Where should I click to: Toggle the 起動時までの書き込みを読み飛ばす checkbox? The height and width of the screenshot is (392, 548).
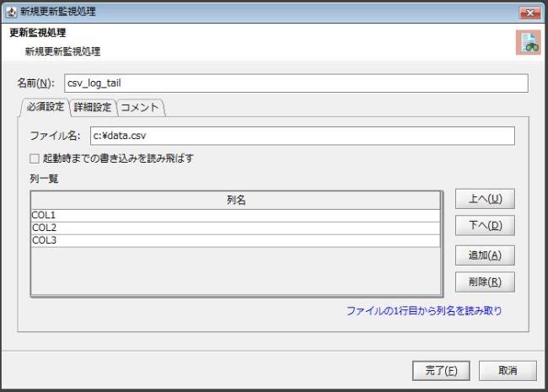[35, 158]
